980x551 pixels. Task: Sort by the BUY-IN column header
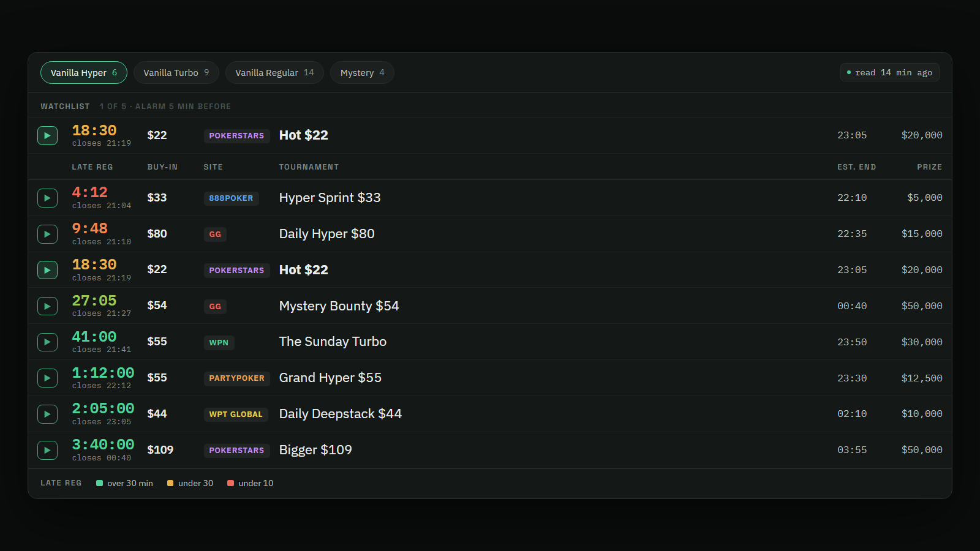click(x=162, y=167)
